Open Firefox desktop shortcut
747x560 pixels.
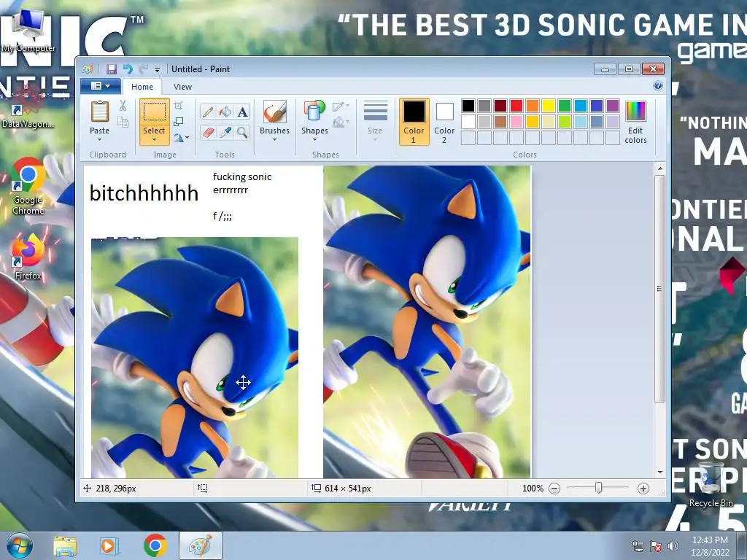28,257
